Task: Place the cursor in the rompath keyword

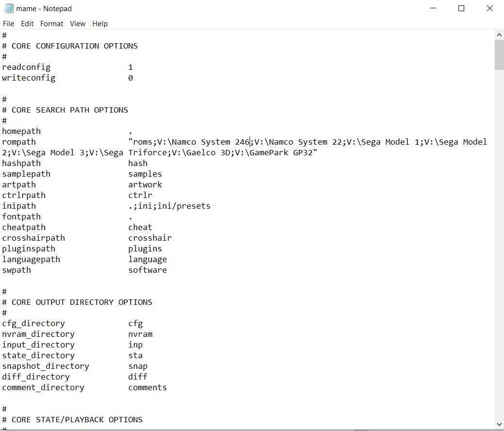Action: pos(19,142)
